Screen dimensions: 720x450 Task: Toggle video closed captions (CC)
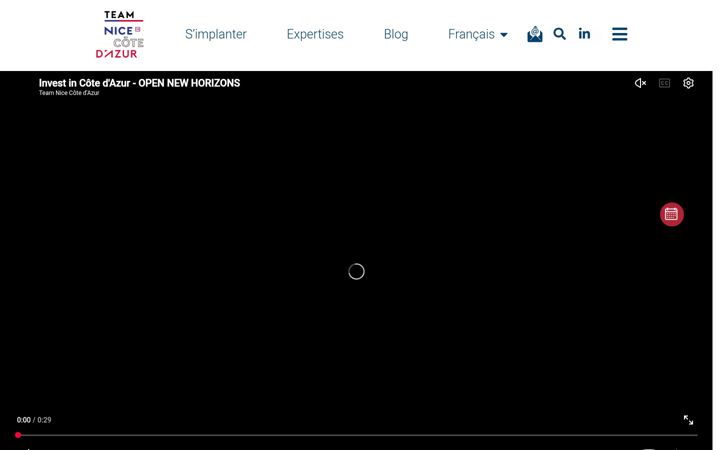tap(664, 83)
